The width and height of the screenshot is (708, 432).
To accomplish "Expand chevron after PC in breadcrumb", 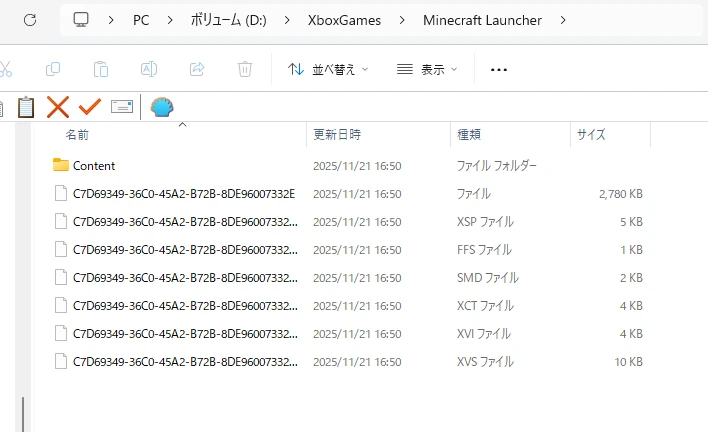I will point(170,20).
